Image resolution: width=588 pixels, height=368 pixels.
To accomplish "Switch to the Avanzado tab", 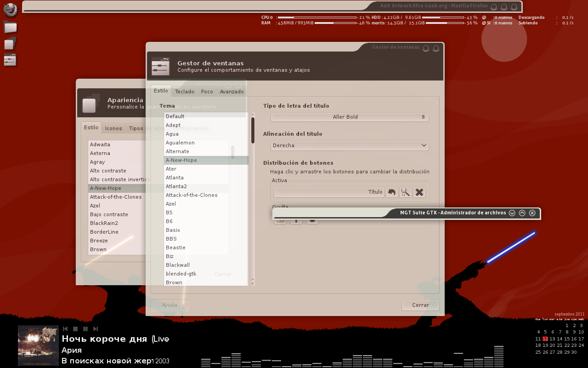I will 232,92.
